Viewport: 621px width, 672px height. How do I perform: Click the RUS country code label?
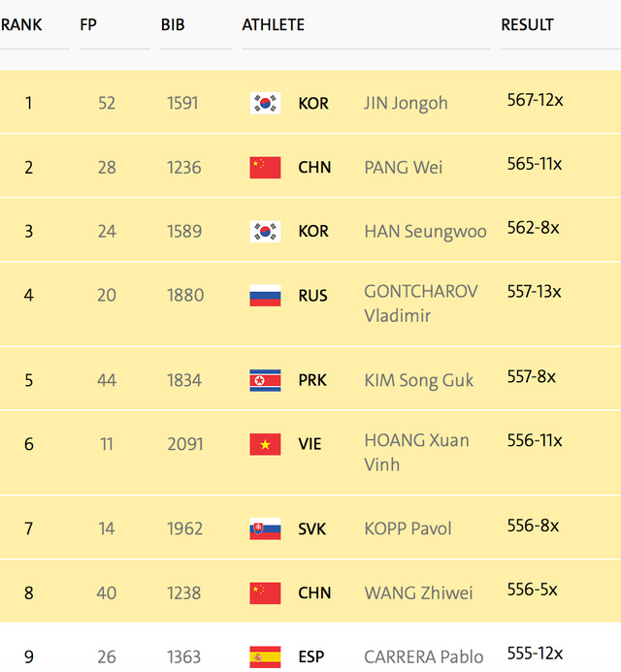(x=312, y=296)
